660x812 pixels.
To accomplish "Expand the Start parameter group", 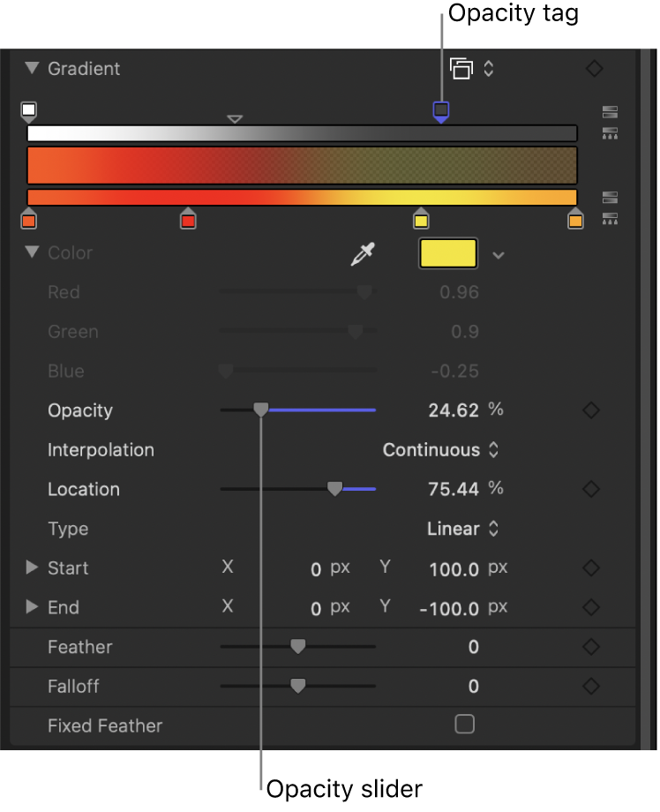I will pyautogui.click(x=33, y=568).
